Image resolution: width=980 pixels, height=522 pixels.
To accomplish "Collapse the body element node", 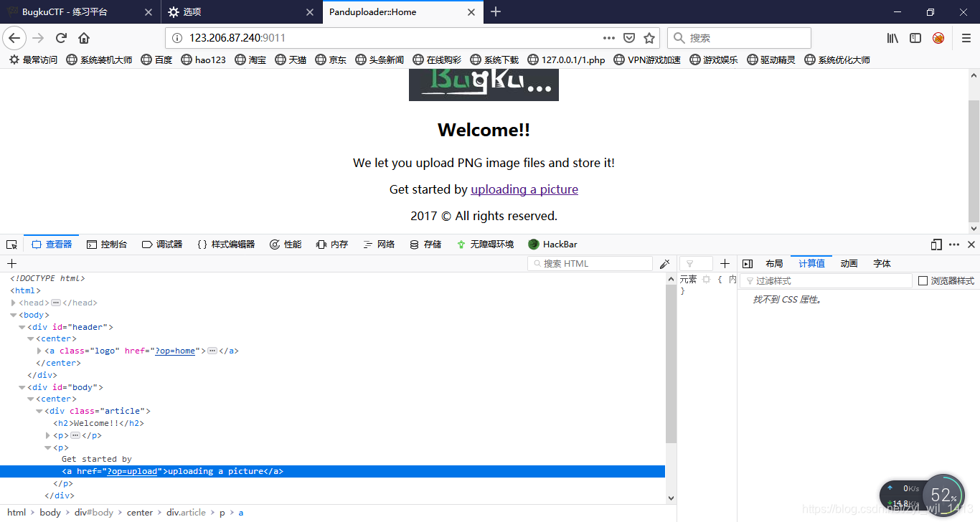I will pyautogui.click(x=13, y=315).
